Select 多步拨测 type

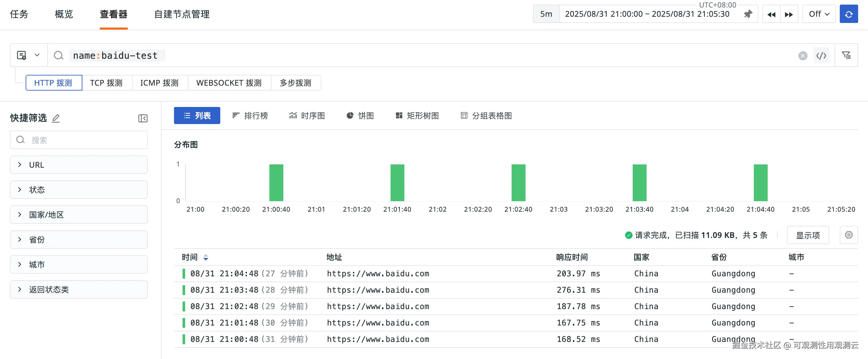click(295, 83)
